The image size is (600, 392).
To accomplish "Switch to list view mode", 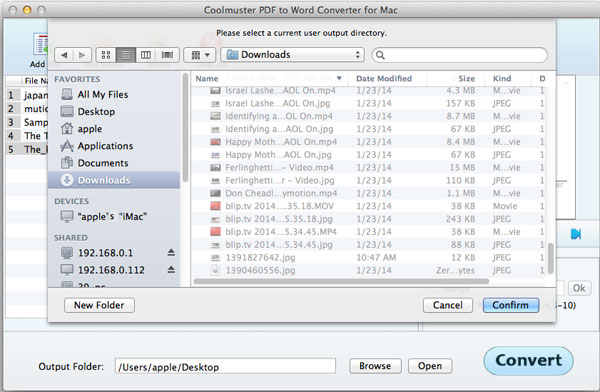I will (x=126, y=55).
